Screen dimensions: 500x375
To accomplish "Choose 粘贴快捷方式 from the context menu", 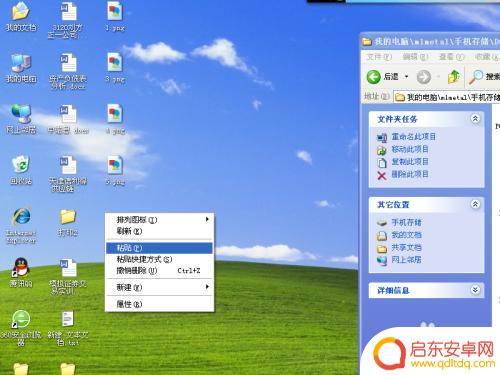I will coord(159,259).
